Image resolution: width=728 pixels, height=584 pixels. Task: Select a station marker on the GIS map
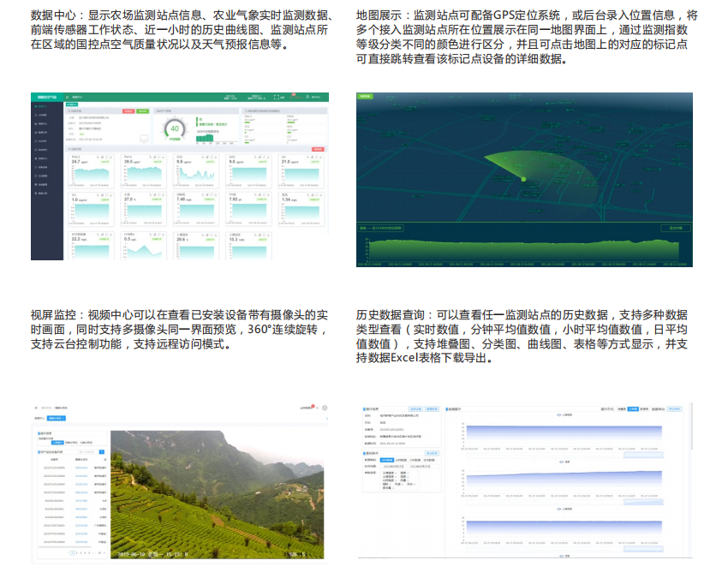coord(524,178)
